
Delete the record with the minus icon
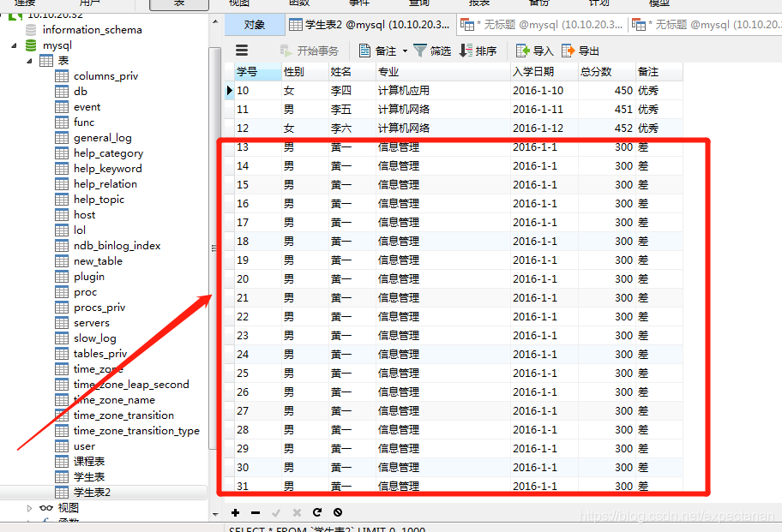[256, 512]
